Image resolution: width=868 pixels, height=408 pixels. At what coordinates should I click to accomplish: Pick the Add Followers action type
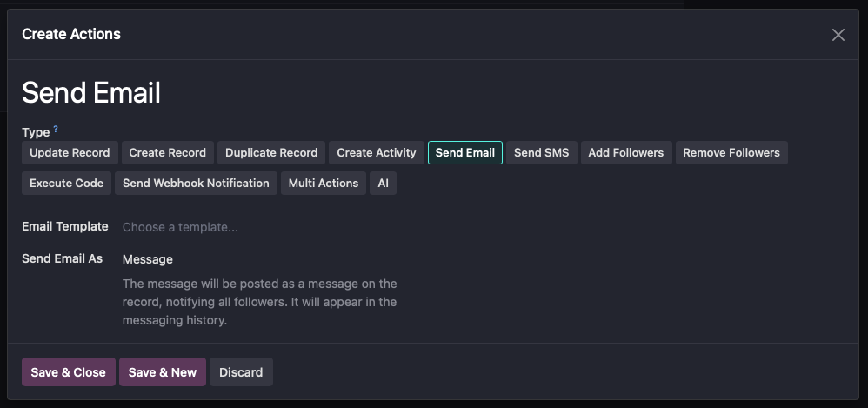point(625,152)
